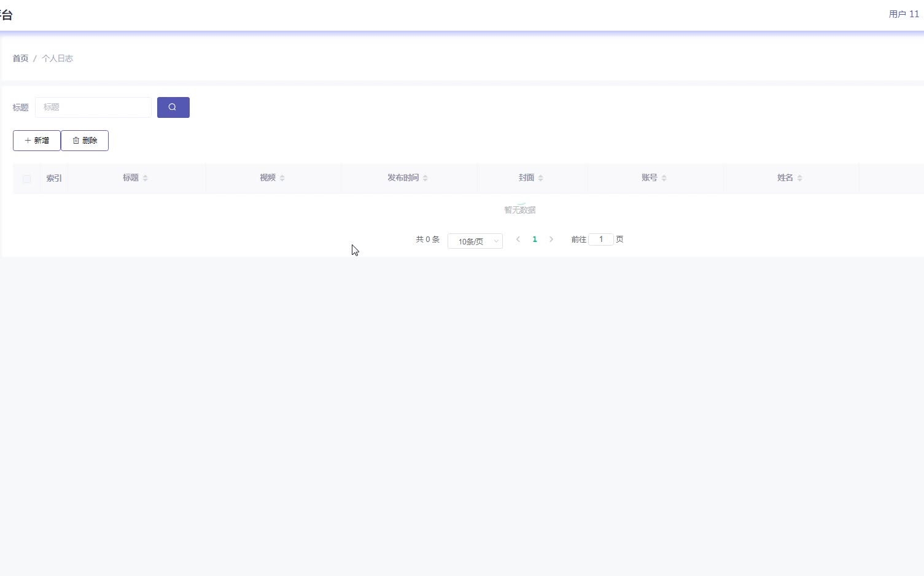Image resolution: width=924 pixels, height=576 pixels.
Task: Go to next page arrow
Action: pos(551,239)
